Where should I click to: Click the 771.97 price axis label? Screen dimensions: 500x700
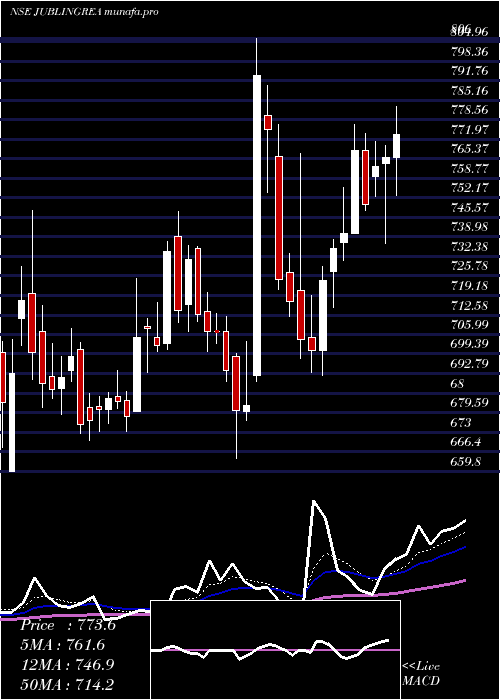pyautogui.click(x=469, y=129)
